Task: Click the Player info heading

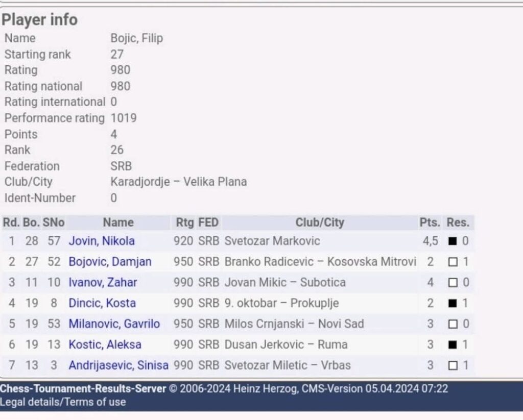Action: coord(39,20)
